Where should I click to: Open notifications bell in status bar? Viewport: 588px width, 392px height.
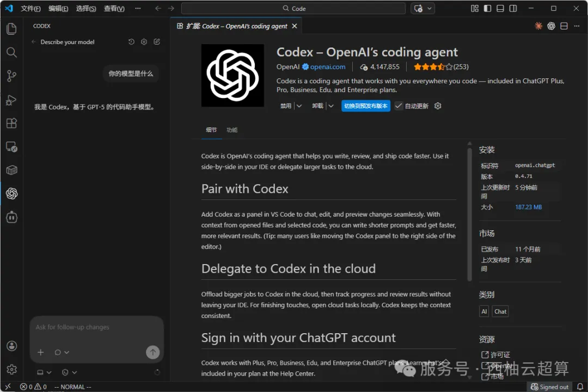[580, 387]
